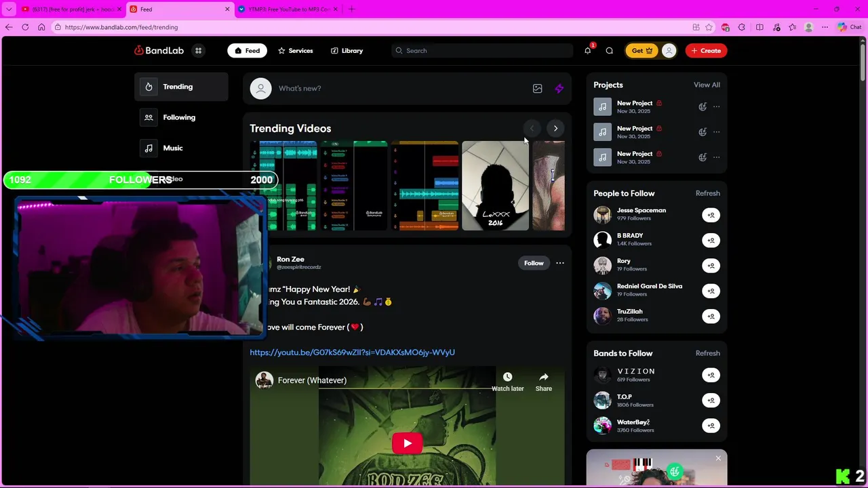Follow Jesse Spaceman

(x=711, y=215)
